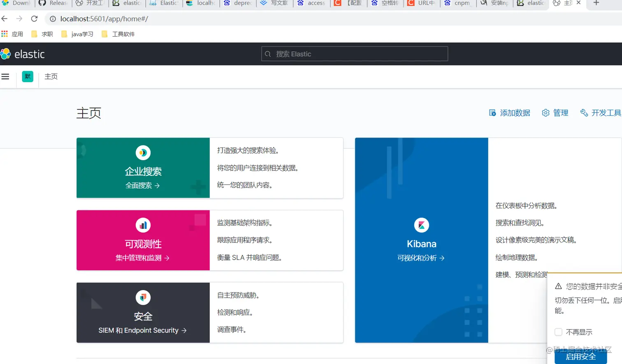The height and width of the screenshot is (364, 622).
Task: Click the text 自主预防威胁。
Action: [238, 295]
